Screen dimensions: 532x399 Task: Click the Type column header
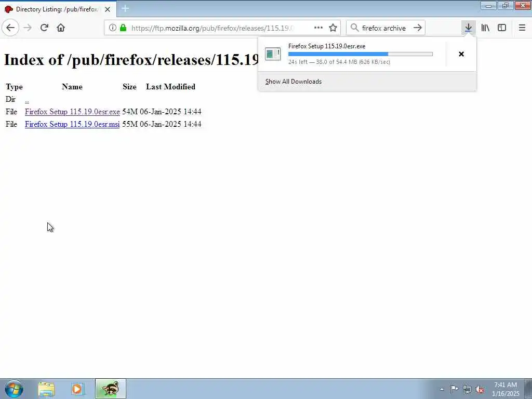tap(14, 87)
